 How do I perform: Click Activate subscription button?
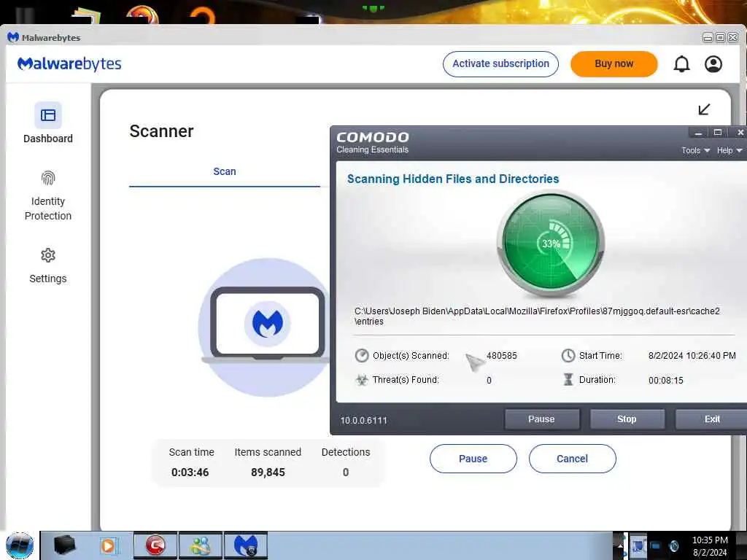[500, 64]
